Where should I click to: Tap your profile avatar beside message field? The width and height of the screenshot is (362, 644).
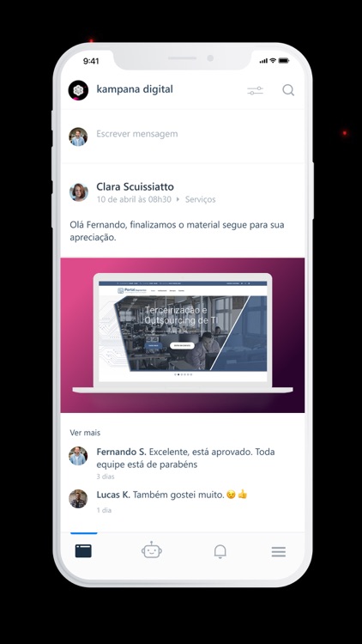point(78,137)
